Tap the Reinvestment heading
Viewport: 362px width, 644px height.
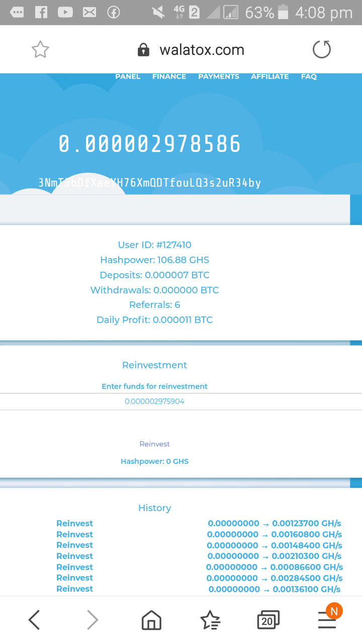(x=154, y=365)
